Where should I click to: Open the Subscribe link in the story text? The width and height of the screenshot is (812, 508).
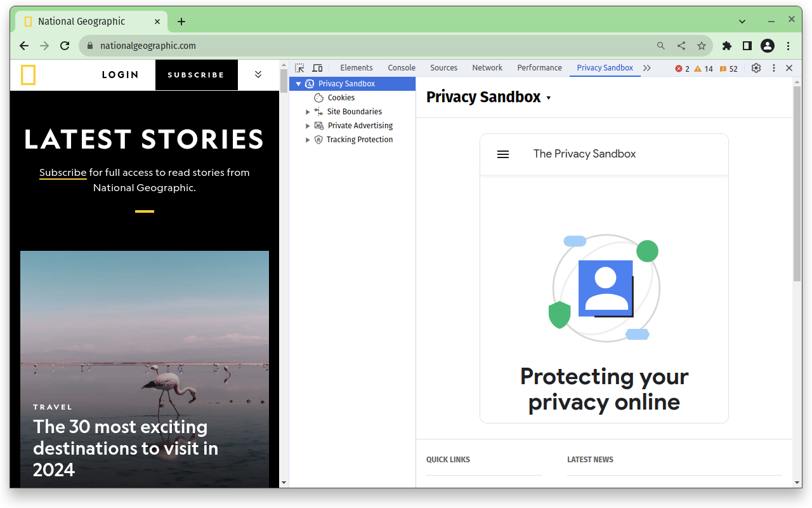point(62,172)
